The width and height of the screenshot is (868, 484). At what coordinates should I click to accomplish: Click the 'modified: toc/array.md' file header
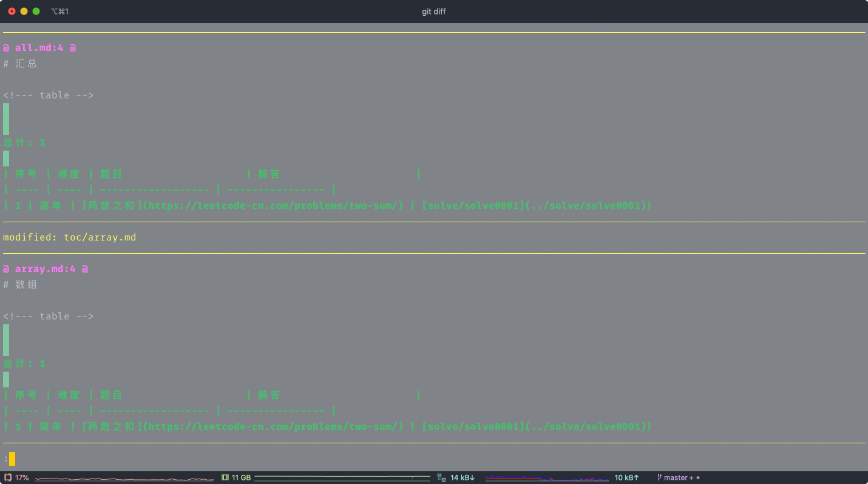click(x=70, y=237)
